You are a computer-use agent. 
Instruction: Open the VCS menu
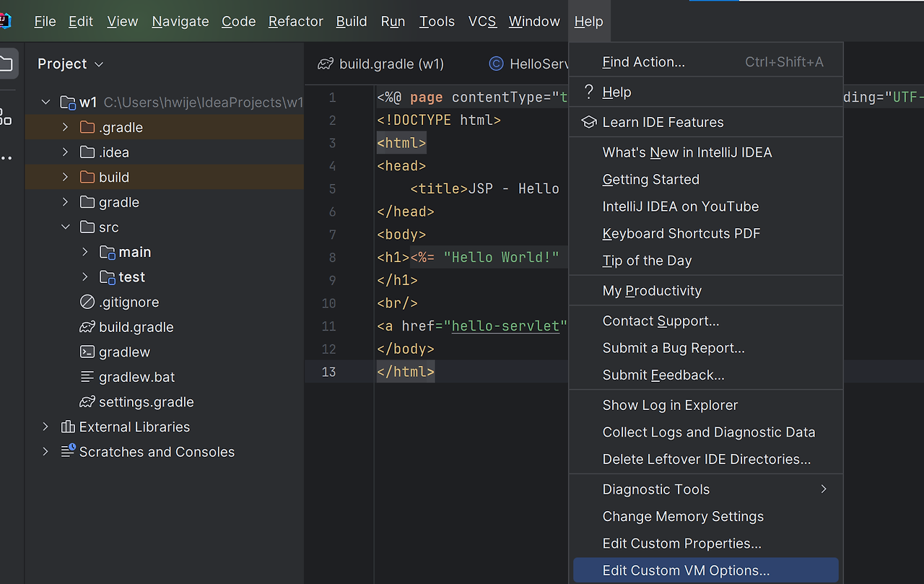click(x=482, y=22)
